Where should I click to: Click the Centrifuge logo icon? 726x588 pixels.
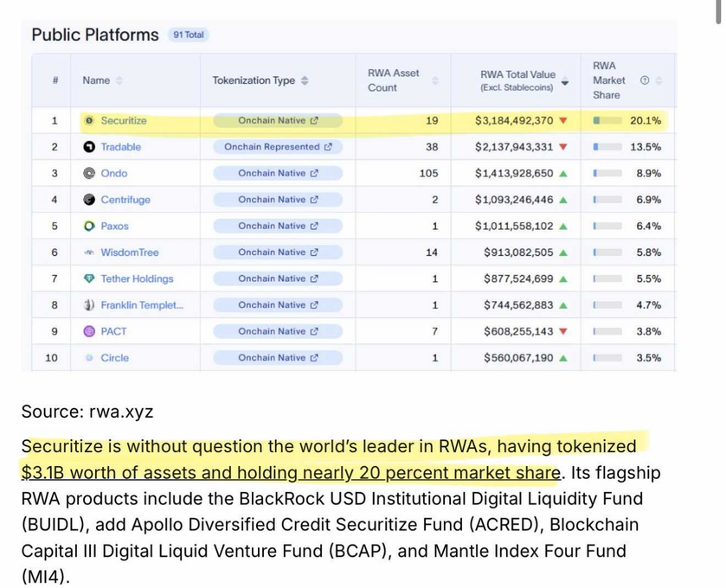pyautogui.click(x=89, y=200)
